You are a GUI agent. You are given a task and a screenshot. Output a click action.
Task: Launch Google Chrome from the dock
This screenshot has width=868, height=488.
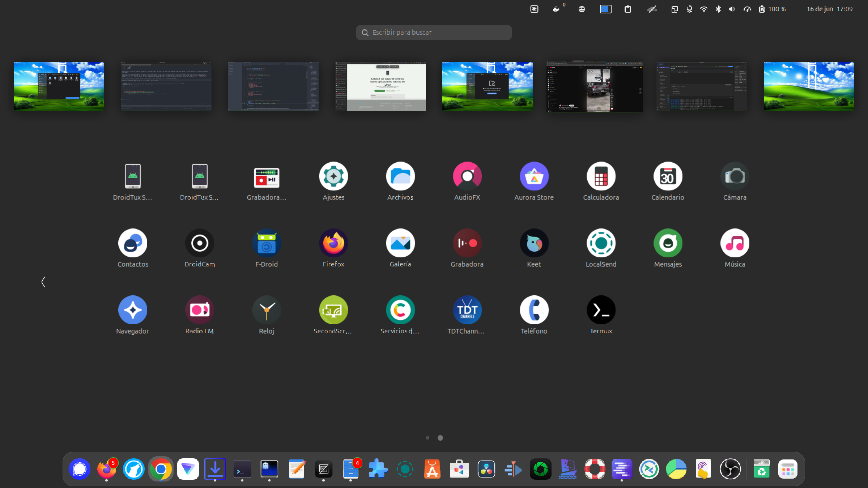click(161, 469)
